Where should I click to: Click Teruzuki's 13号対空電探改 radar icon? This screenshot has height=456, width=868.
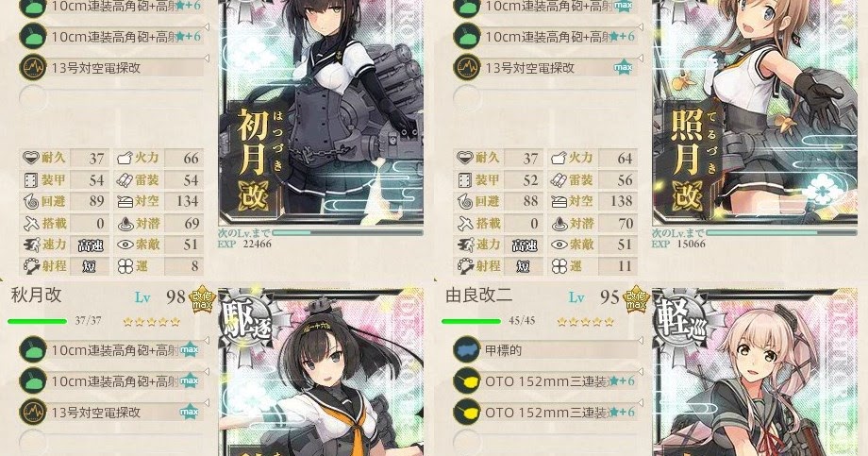pyautogui.click(x=467, y=68)
